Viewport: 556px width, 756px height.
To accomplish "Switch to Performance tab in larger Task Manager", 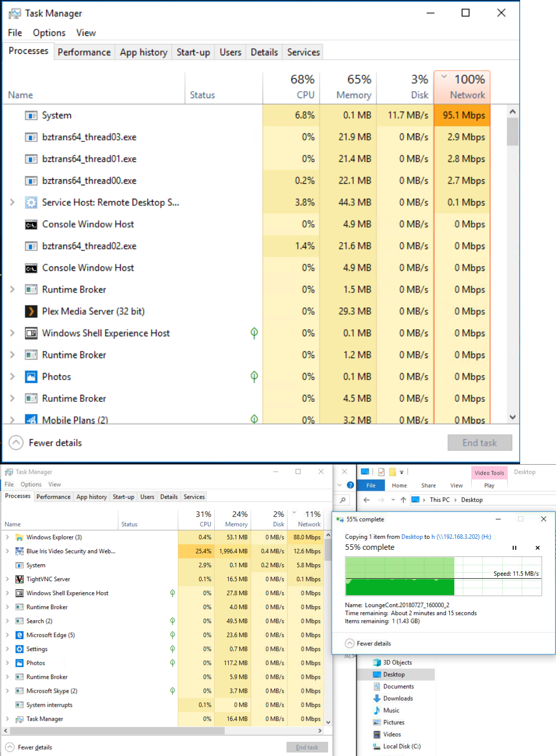I will pos(84,52).
